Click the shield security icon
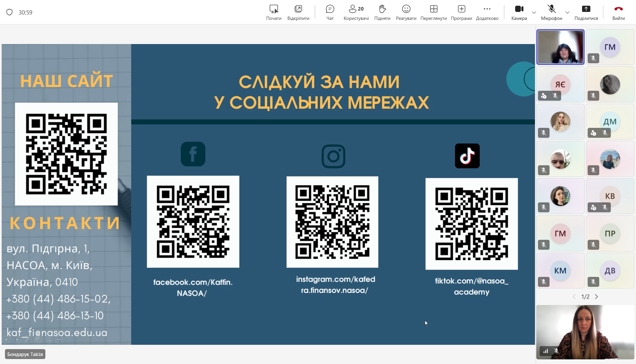The height and width of the screenshot is (364, 636). (10, 12)
